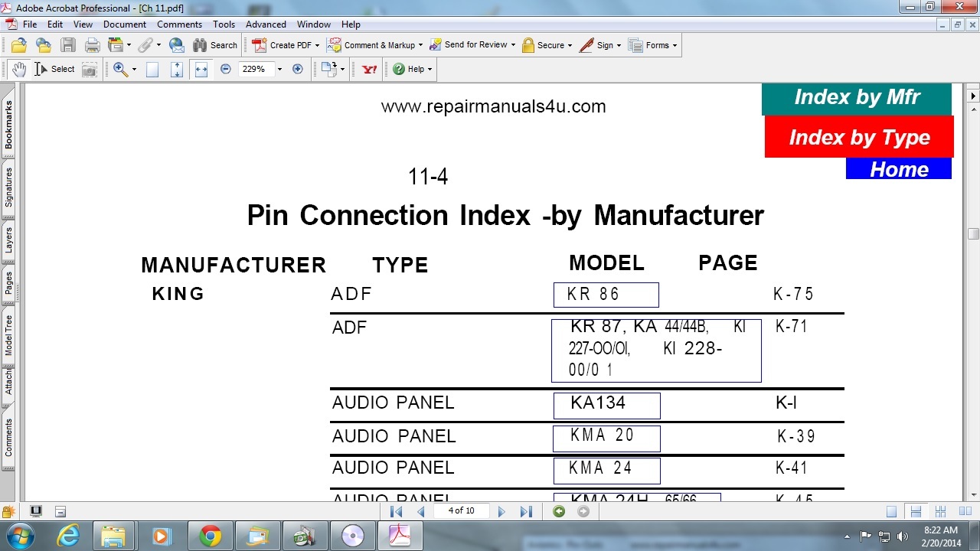
Task: Switch to single page layout
Action: pyautogui.click(x=891, y=511)
